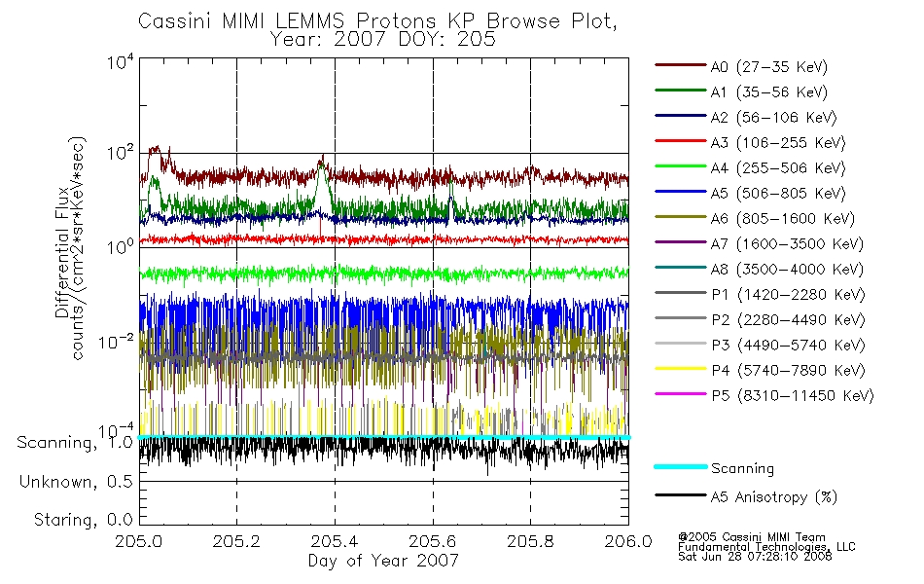Click the black anisotropy trace in lower panel
Screen dimensions: 924x584
[383, 451]
